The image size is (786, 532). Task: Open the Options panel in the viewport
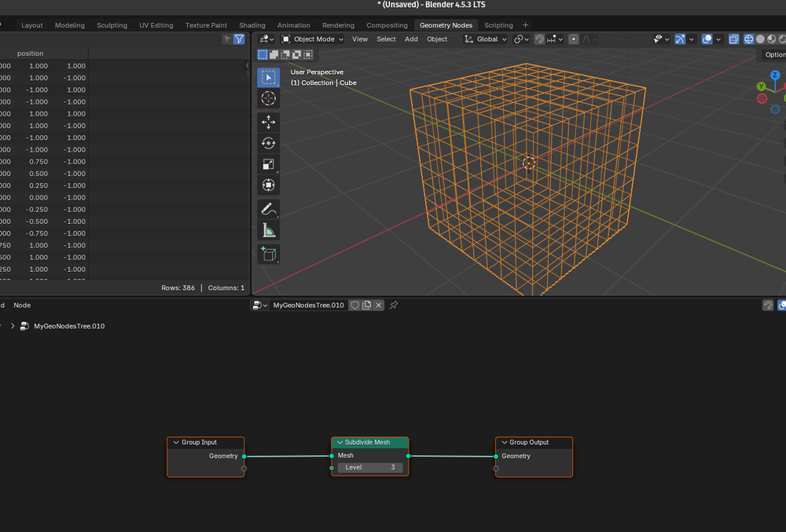(774, 54)
